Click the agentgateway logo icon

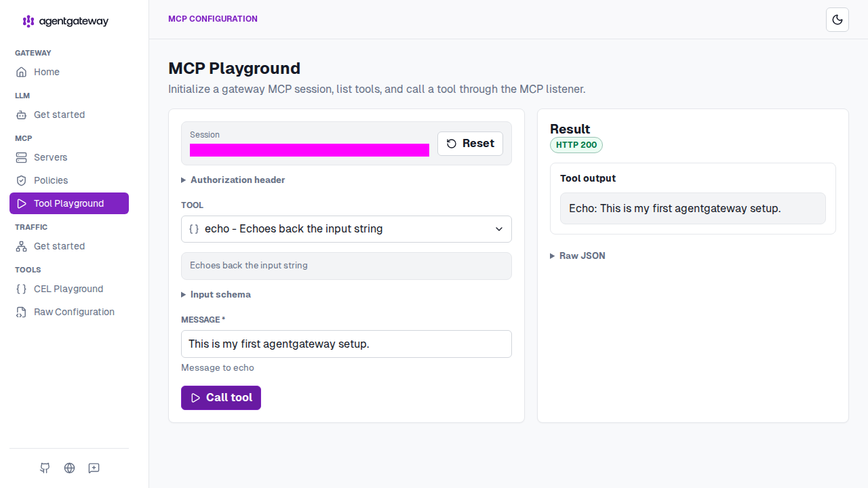(x=28, y=21)
